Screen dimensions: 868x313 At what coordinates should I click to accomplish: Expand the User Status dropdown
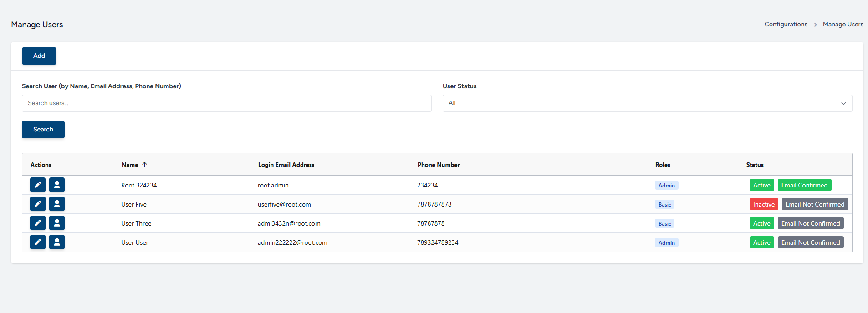click(647, 103)
